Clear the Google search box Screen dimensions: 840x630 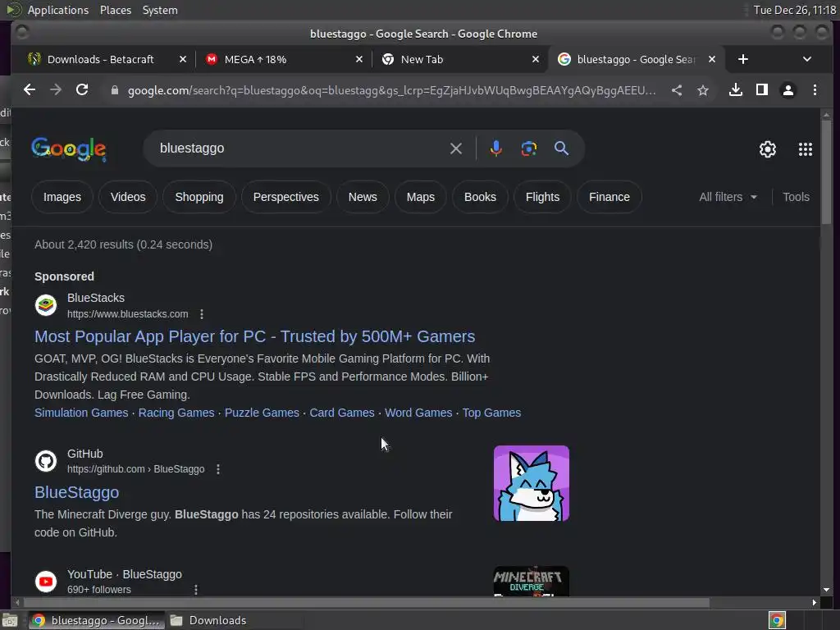click(x=456, y=148)
